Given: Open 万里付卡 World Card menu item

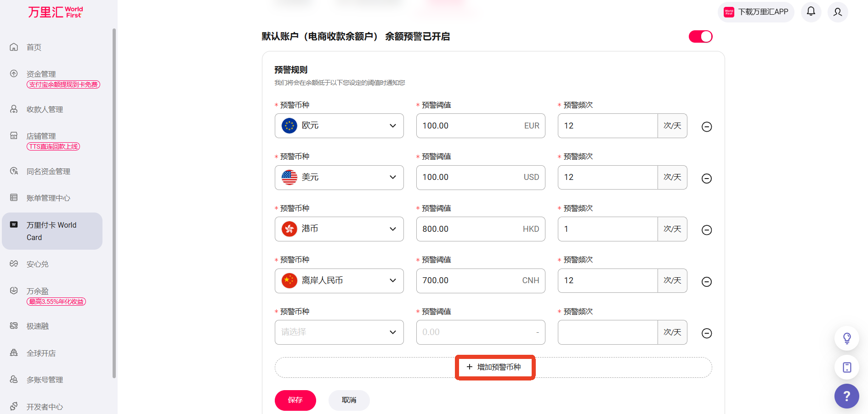Looking at the screenshot, I should (x=52, y=231).
